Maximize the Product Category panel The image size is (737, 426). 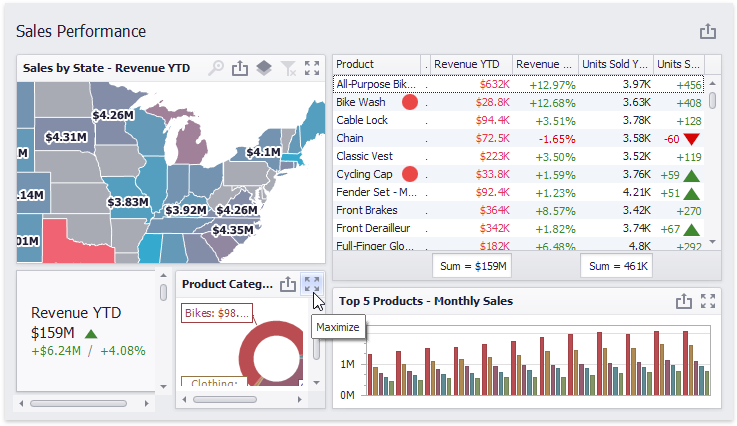point(312,284)
